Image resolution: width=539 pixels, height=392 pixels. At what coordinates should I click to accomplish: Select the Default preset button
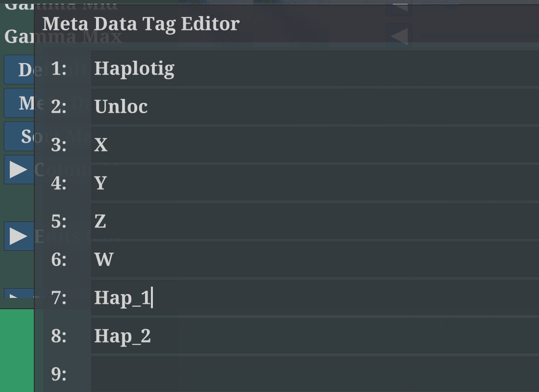coord(19,69)
